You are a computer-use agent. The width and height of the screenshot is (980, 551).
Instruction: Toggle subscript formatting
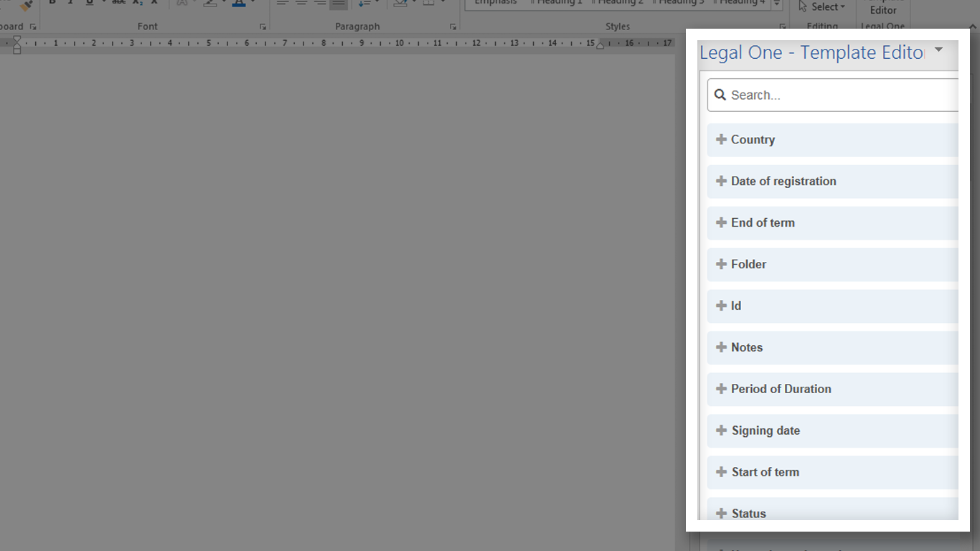coord(137,3)
